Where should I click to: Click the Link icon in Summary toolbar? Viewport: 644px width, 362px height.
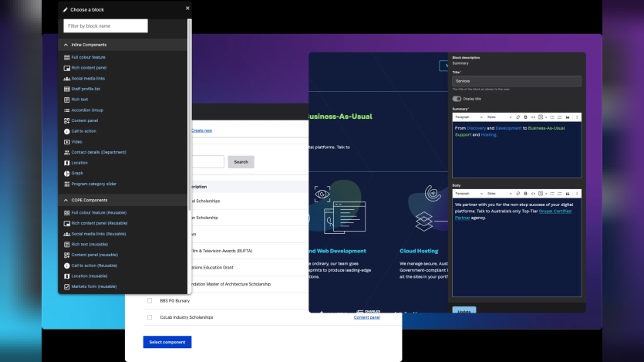[518, 117]
